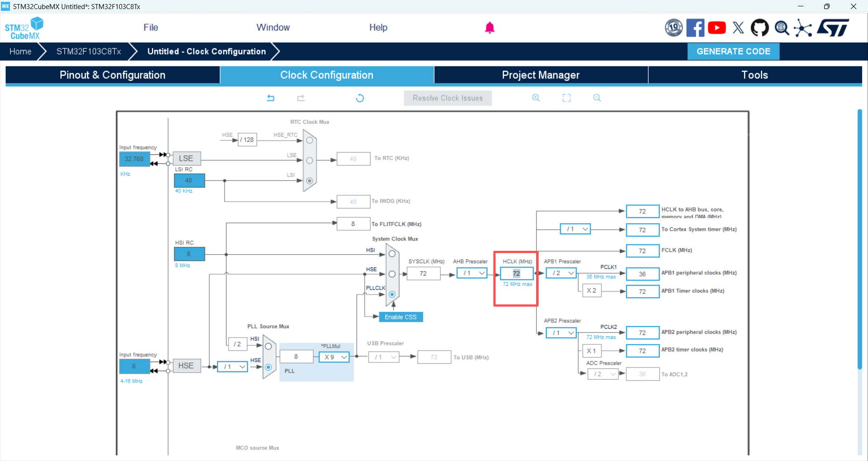
Task: Switch to Pinout & Configuration tab
Action: [x=113, y=75]
